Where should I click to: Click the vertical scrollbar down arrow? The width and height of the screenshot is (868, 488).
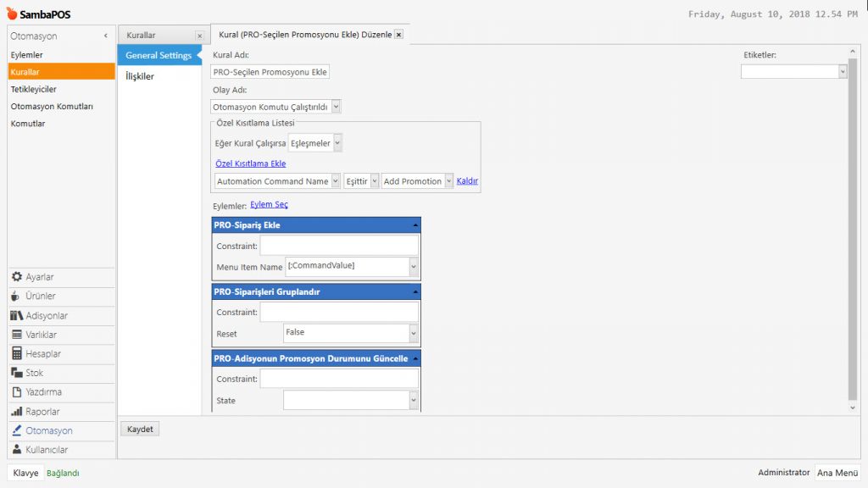[x=853, y=408]
